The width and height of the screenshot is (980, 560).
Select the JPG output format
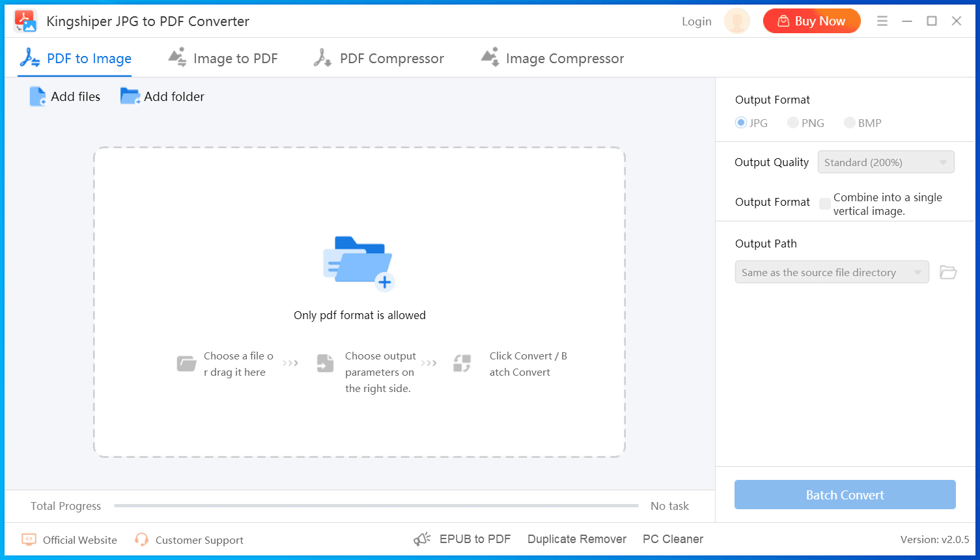(741, 122)
